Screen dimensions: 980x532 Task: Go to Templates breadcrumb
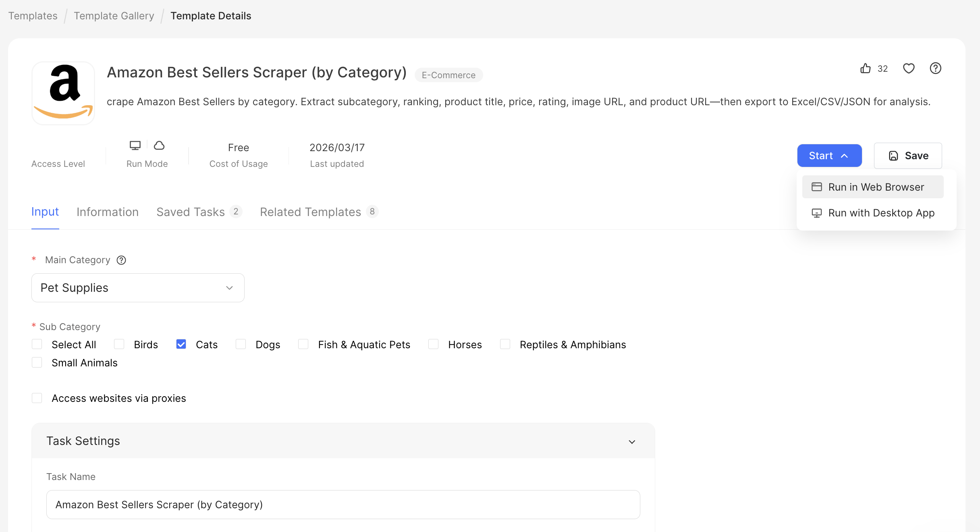[33, 16]
